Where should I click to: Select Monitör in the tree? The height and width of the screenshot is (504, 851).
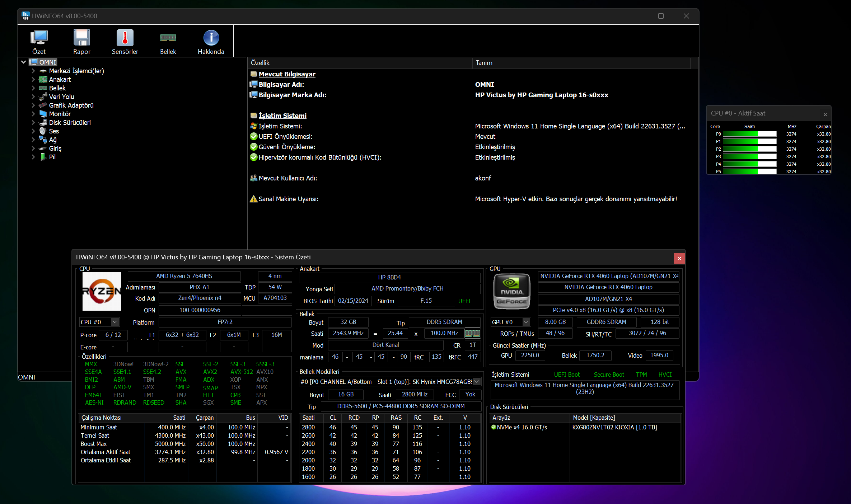tap(60, 114)
